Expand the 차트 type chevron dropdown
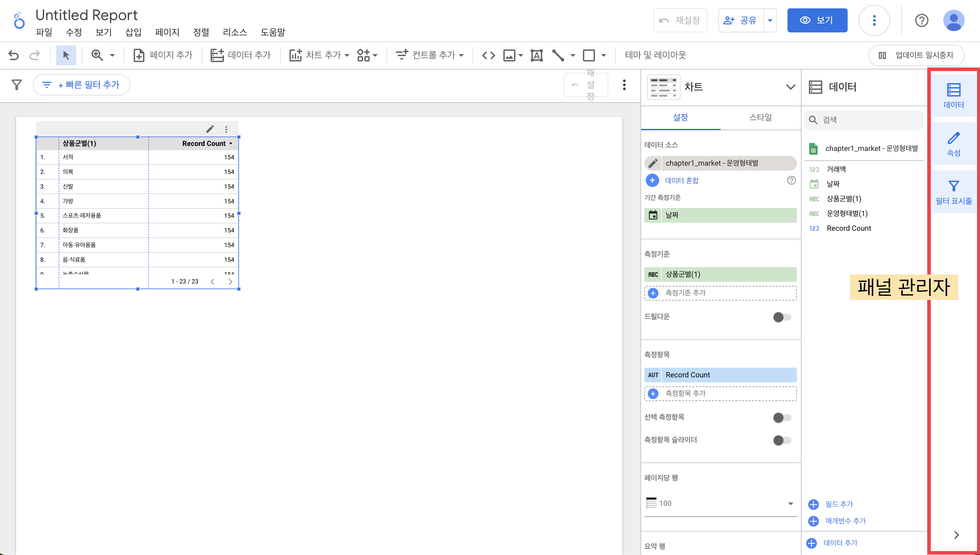Screen dimensions: 980x555 pos(790,87)
